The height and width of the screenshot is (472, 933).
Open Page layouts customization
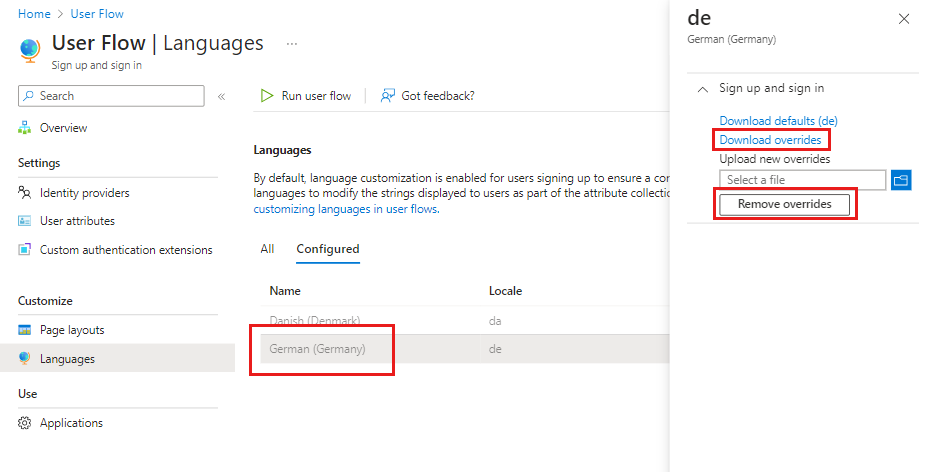pyautogui.click(x=72, y=330)
